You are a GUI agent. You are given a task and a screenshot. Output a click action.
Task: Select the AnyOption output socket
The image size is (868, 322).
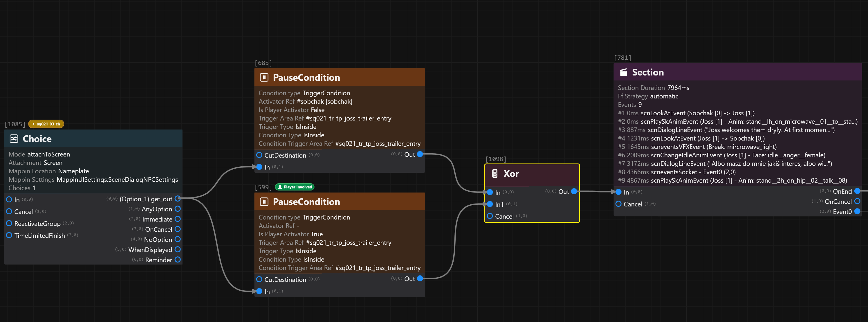[178, 209]
